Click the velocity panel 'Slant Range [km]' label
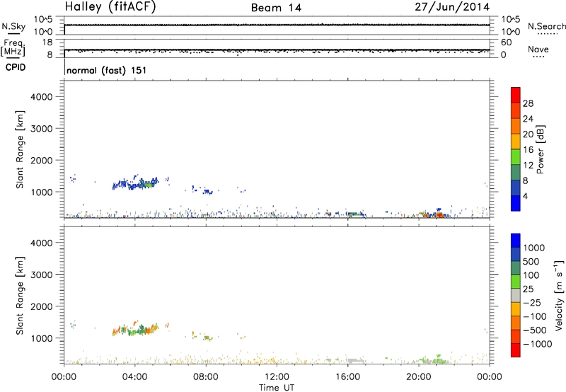 point(20,296)
